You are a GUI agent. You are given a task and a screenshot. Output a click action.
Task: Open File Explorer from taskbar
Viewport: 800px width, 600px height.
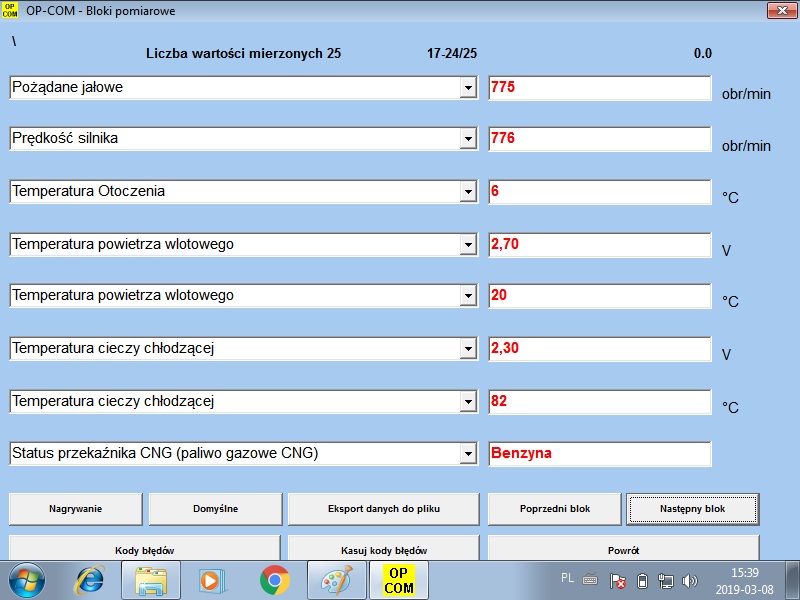coord(151,580)
